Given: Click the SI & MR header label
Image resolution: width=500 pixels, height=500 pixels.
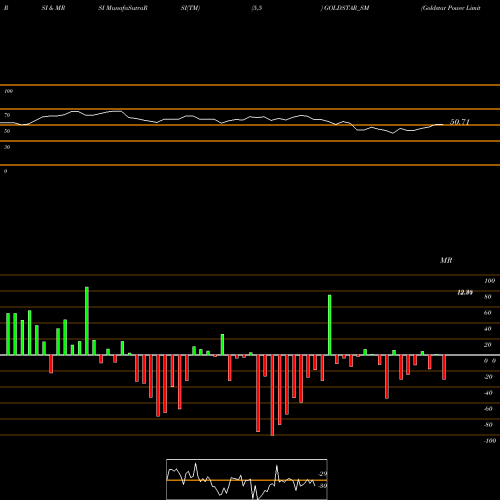Looking at the screenshot, I should pos(53,8).
